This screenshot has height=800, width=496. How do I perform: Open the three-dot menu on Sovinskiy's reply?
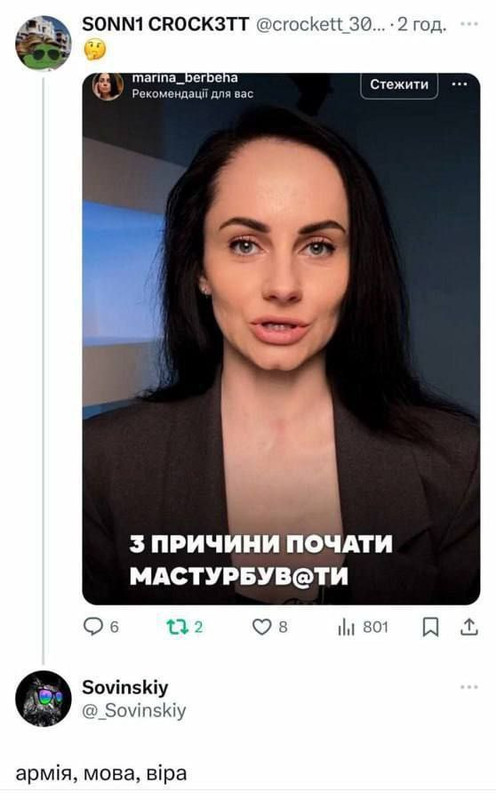469,687
